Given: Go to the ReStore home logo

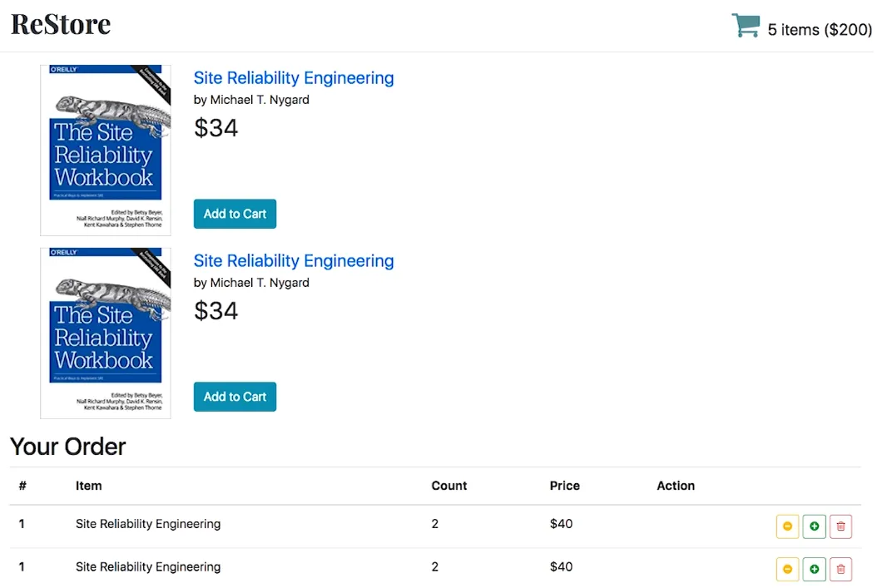Looking at the screenshot, I should tap(61, 25).
